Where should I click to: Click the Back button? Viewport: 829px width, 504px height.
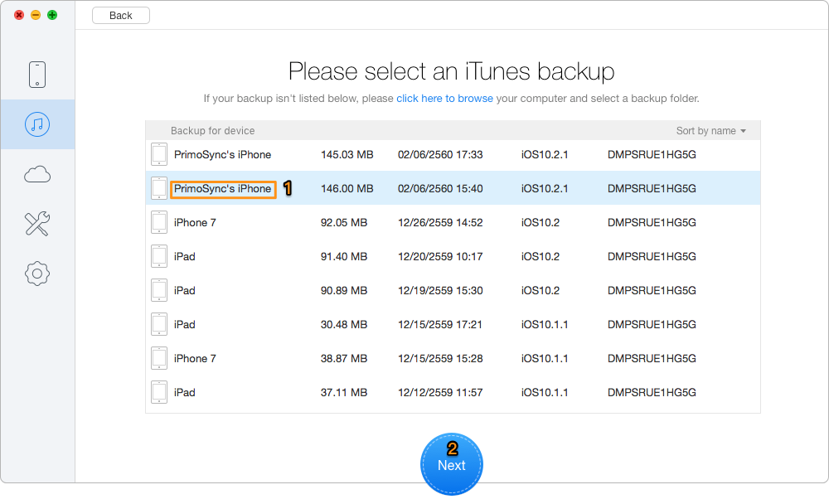pyautogui.click(x=120, y=15)
